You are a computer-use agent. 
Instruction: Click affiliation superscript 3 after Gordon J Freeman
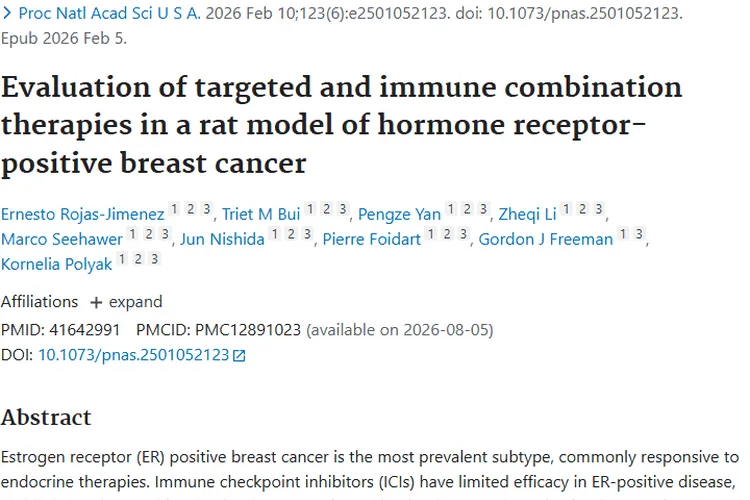[639, 234]
